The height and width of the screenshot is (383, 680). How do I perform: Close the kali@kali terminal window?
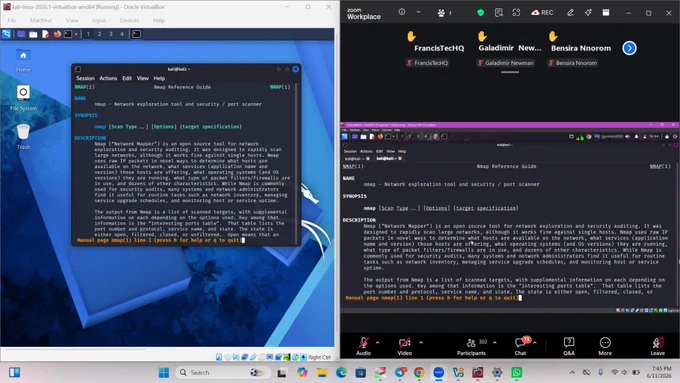pyautogui.click(x=295, y=69)
